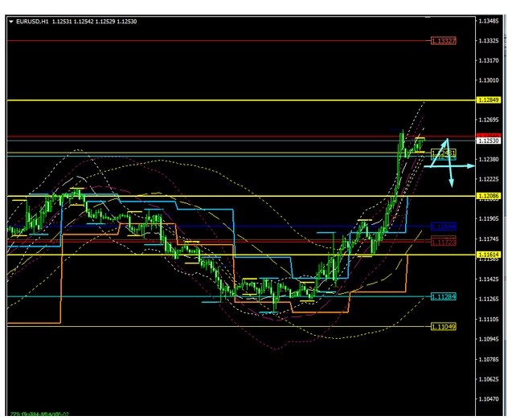Click the indicator text at bottom-left corner
This screenshot has height=420, width=512.
[x=39, y=414]
